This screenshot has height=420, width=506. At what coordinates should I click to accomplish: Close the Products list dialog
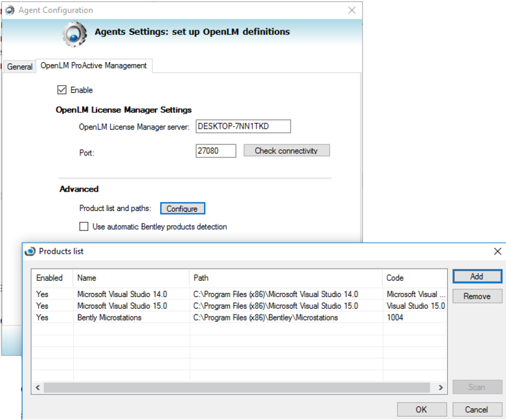pos(497,251)
